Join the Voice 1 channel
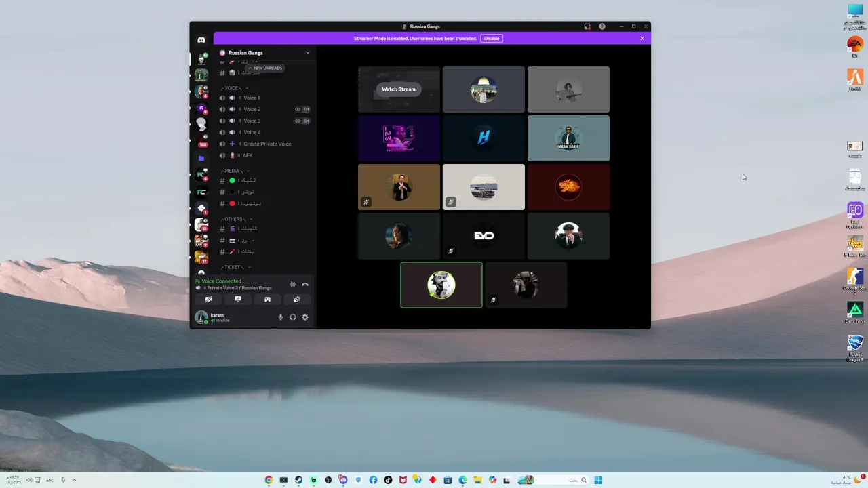Screen dimensions: 868x488 pos(264,98)
